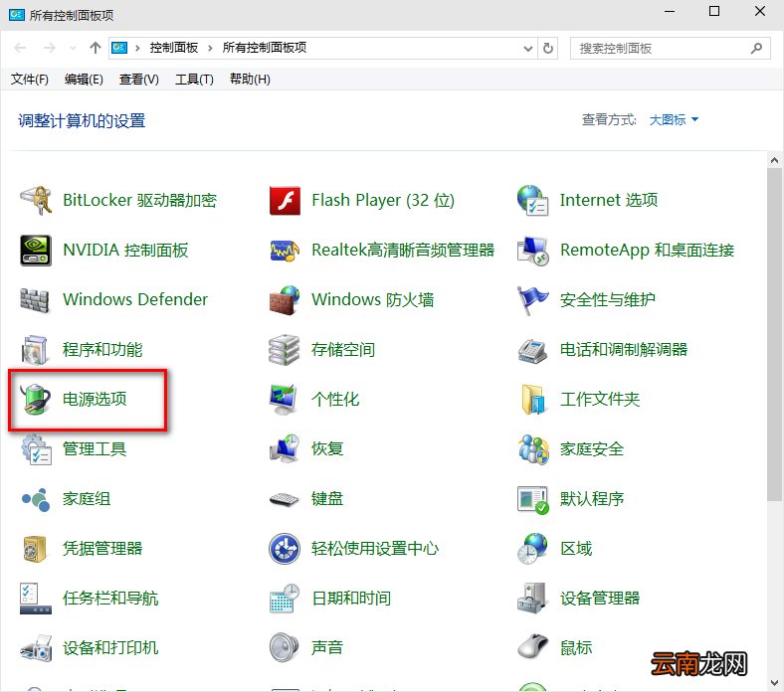Open the Realtek audio manager icon
This screenshot has width=784, height=692.
285,250
